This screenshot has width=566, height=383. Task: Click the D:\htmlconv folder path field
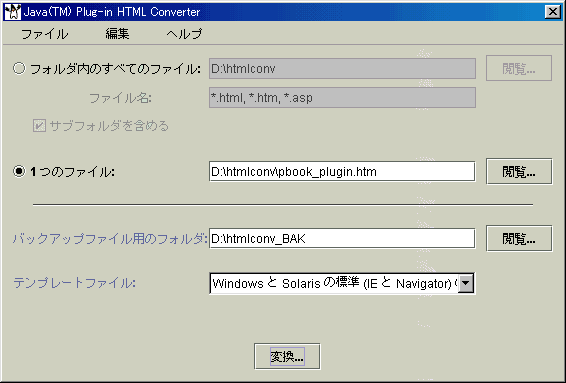[342, 69]
